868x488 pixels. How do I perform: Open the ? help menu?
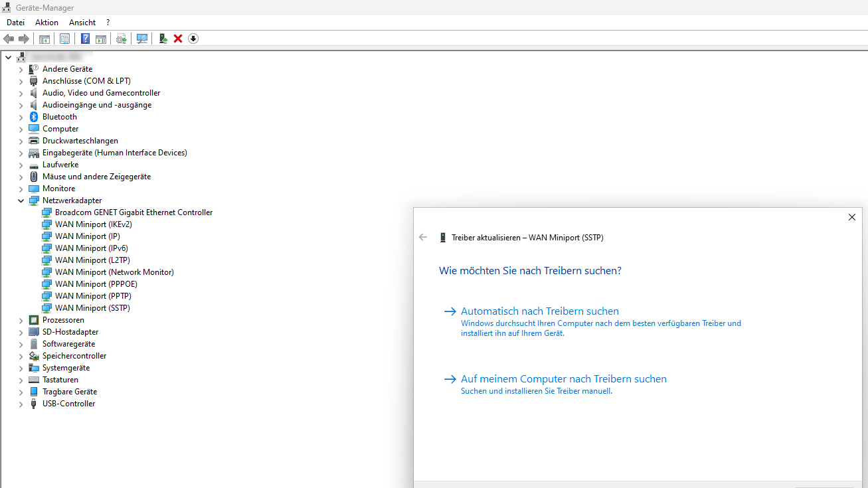tap(108, 23)
